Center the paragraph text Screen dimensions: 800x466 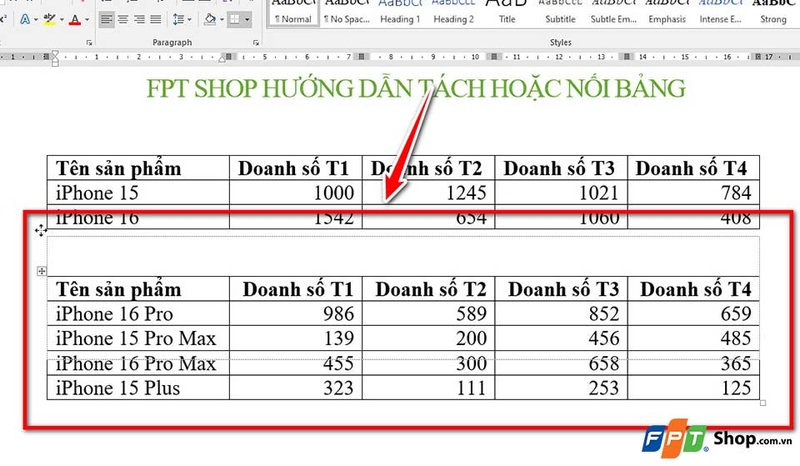123,19
